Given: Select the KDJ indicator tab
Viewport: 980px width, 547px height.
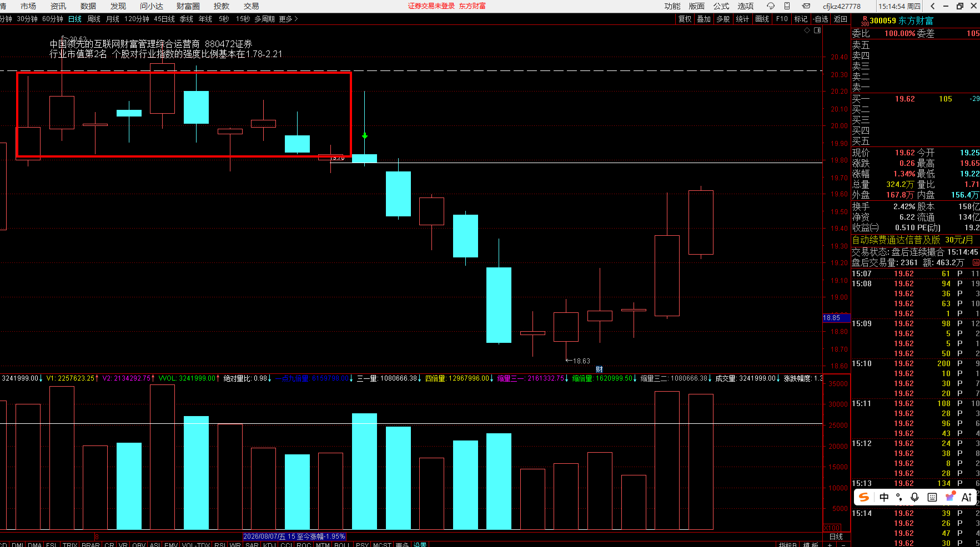Looking at the screenshot, I should point(270,545).
